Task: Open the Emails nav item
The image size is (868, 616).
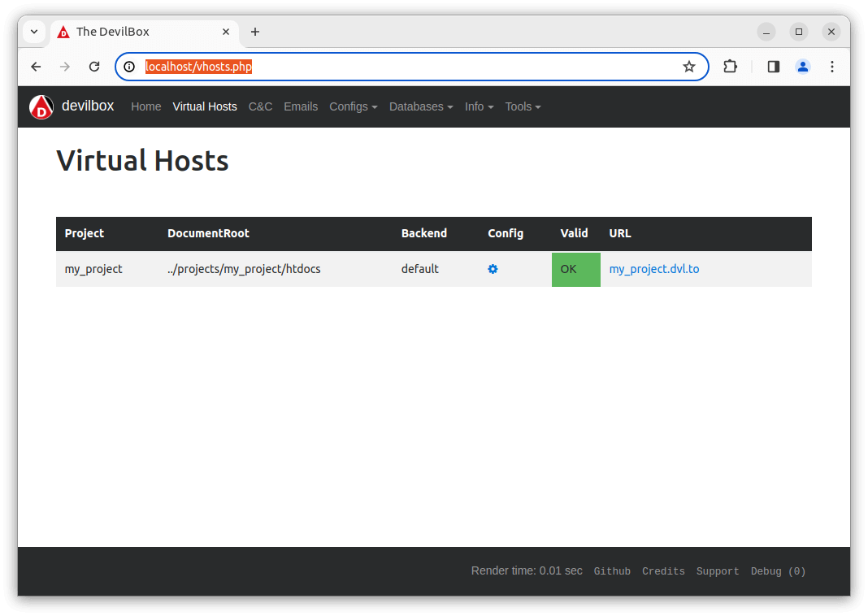Action: [301, 106]
